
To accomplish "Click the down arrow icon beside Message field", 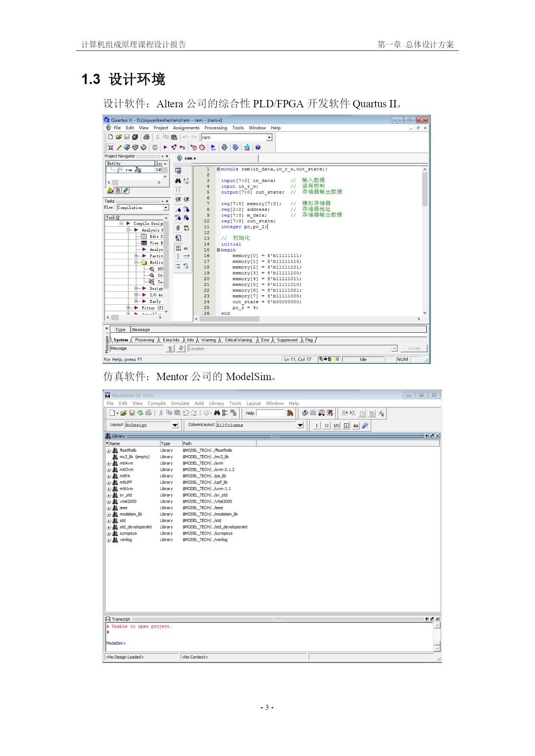I will [181, 348].
